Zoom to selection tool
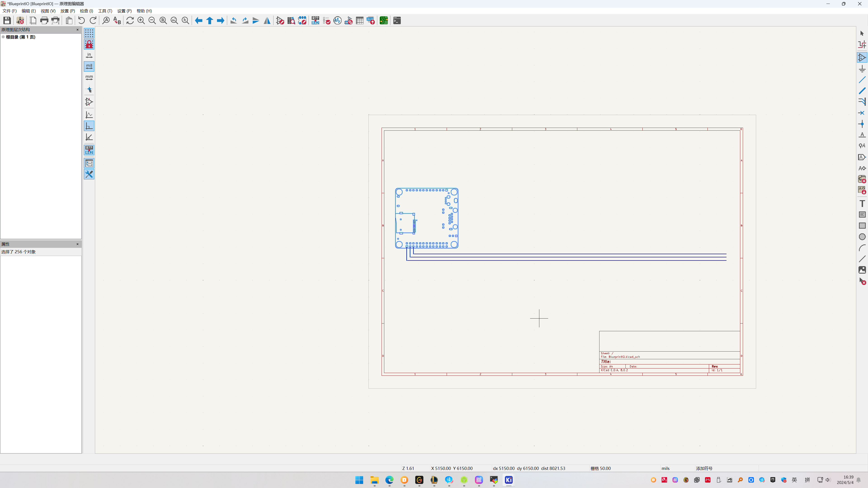This screenshot has width=868, height=488. (185, 21)
